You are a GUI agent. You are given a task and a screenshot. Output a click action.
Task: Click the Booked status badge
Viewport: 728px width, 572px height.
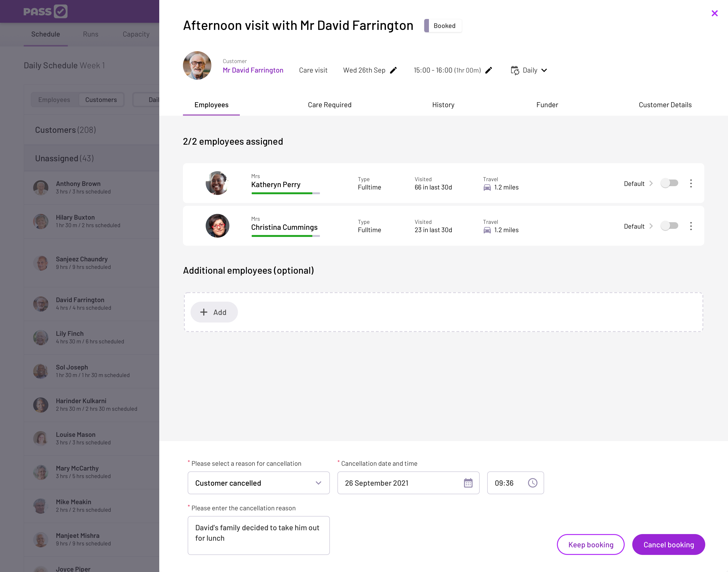pos(443,26)
